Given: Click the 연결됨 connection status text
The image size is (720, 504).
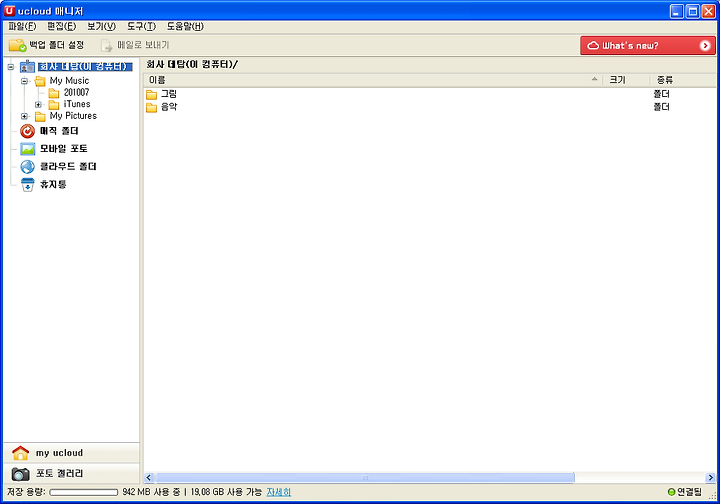Looking at the screenshot, I should click(690, 492).
